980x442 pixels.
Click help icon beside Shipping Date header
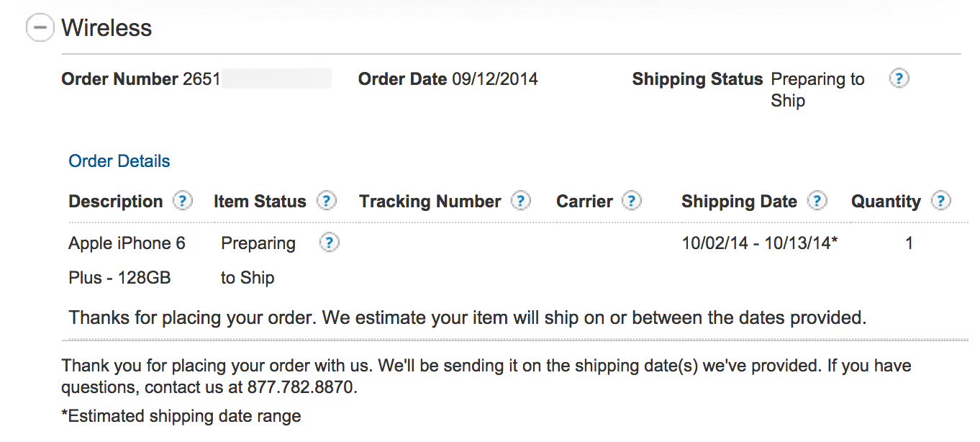[817, 201]
